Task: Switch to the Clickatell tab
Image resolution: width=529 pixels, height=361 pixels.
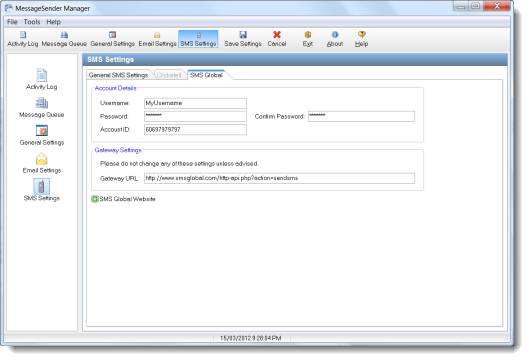Action: (169, 75)
